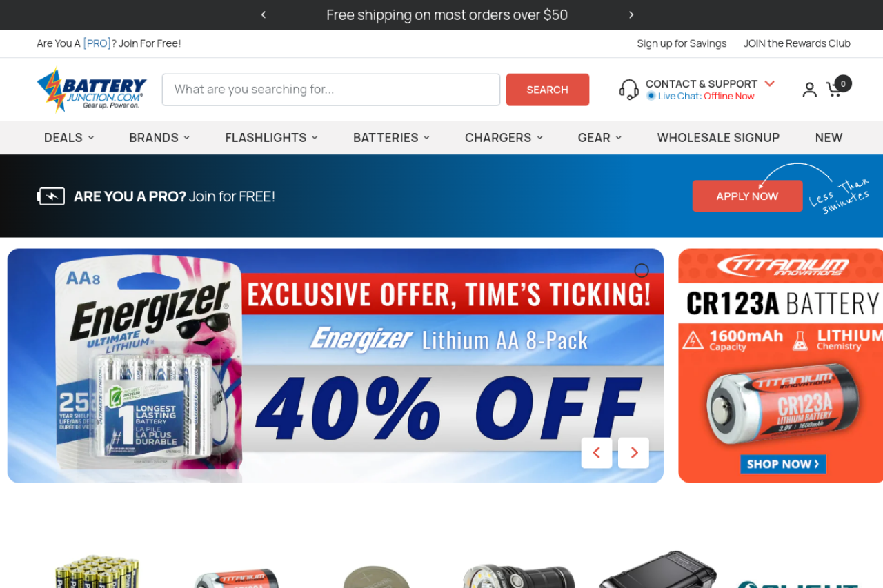Open the JOIN the Rewards Club link

tap(797, 43)
